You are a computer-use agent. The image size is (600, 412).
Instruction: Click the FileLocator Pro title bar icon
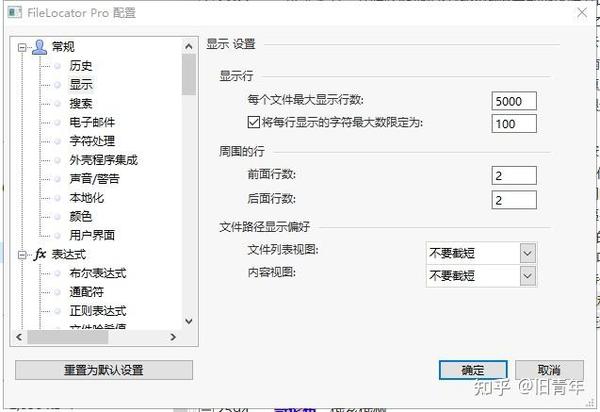(15, 13)
